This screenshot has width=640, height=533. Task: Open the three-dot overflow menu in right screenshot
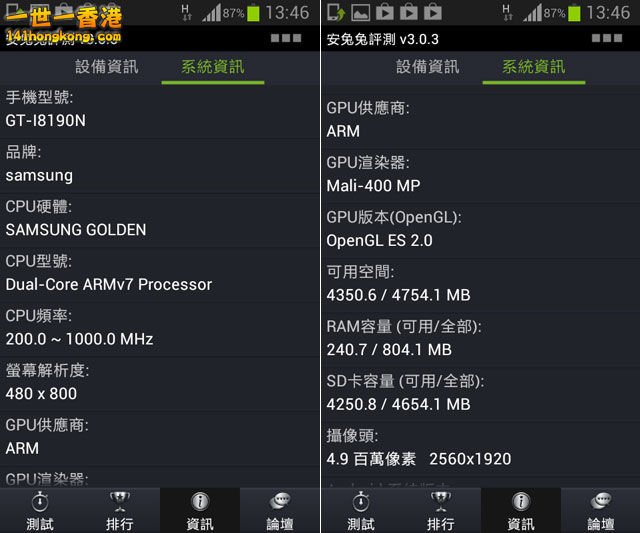pyautogui.click(x=606, y=38)
